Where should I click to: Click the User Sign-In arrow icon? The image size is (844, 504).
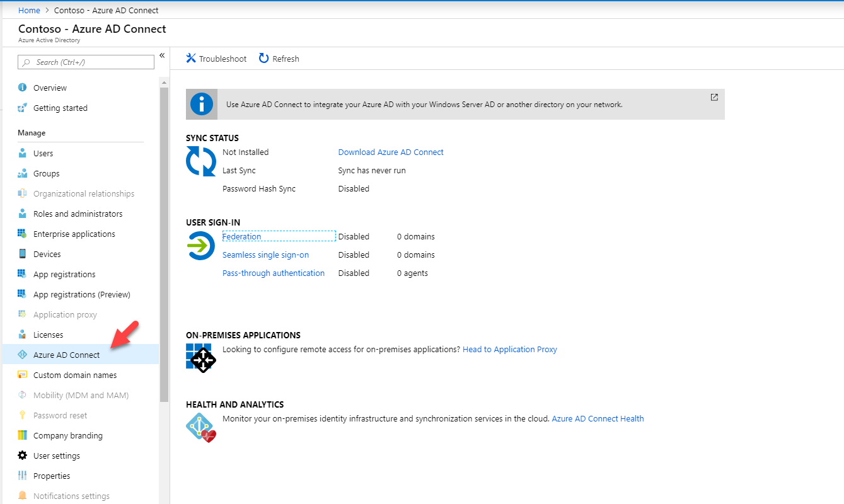[x=201, y=246]
